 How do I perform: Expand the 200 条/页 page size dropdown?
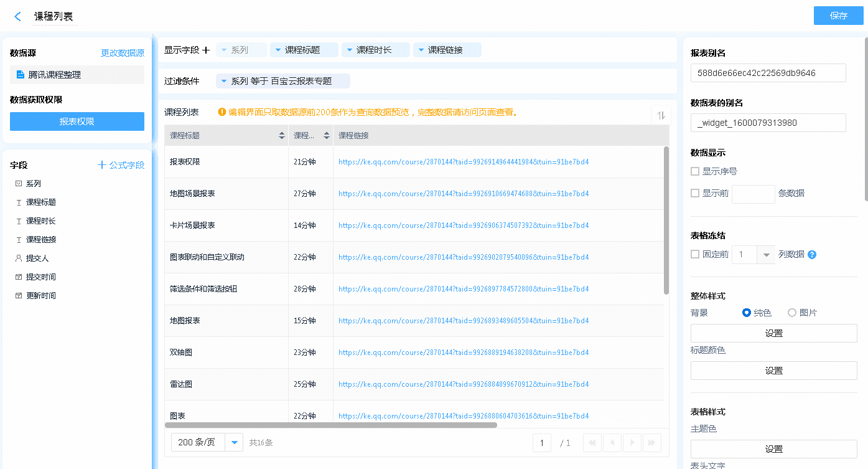[x=234, y=442]
